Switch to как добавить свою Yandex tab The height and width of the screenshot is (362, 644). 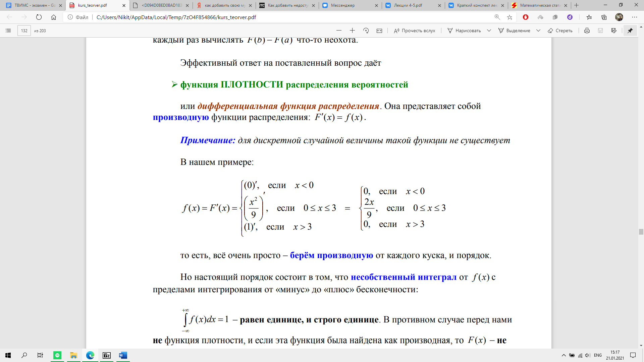[x=224, y=5]
